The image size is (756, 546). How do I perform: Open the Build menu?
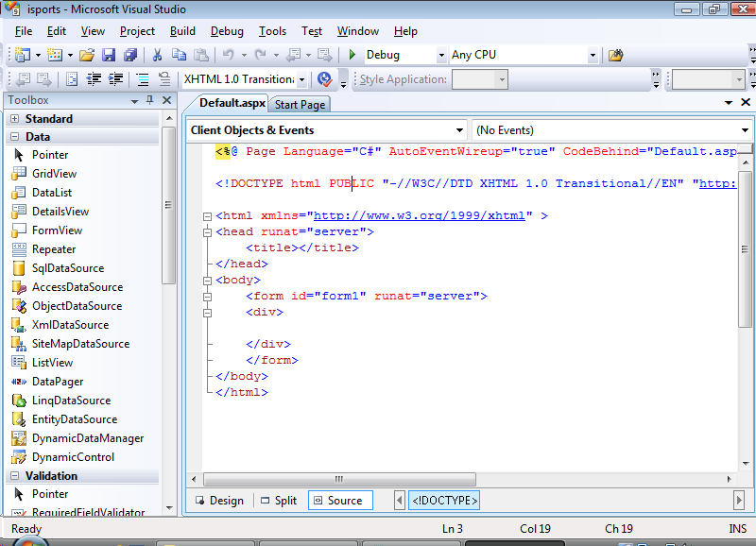182,31
